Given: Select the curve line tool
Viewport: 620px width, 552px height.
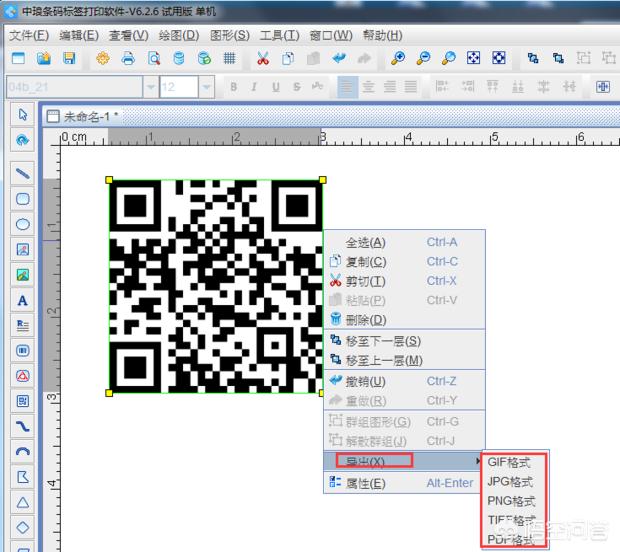Looking at the screenshot, I should coord(23,426).
